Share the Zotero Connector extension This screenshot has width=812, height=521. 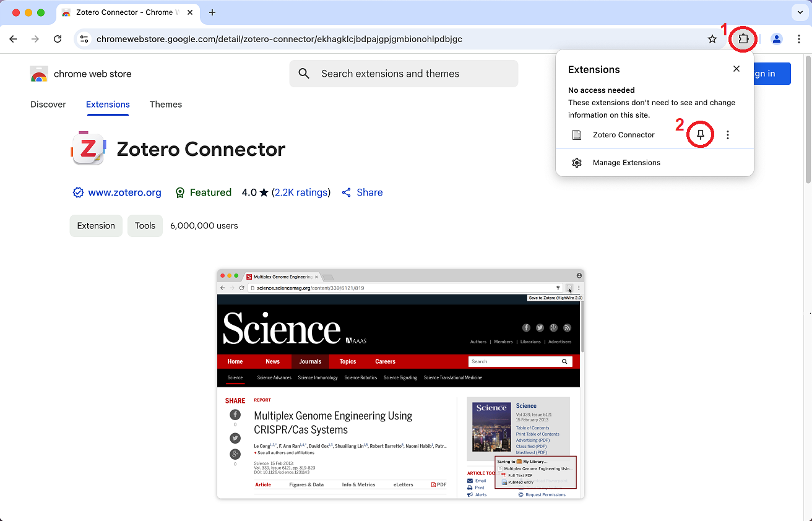pos(363,192)
